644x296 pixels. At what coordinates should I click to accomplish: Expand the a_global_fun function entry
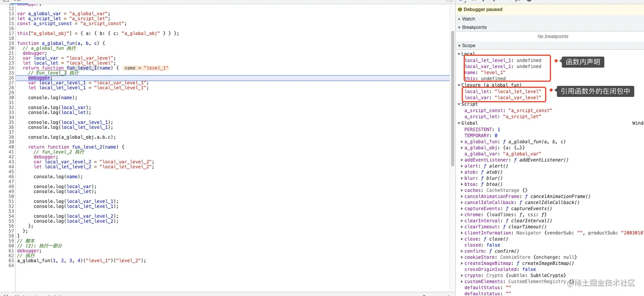463,142
